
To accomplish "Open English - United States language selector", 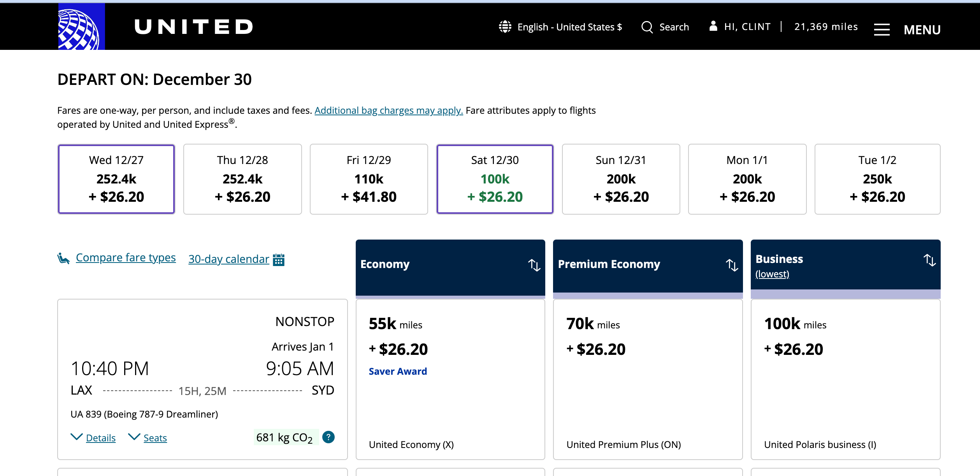I will 569,27.
